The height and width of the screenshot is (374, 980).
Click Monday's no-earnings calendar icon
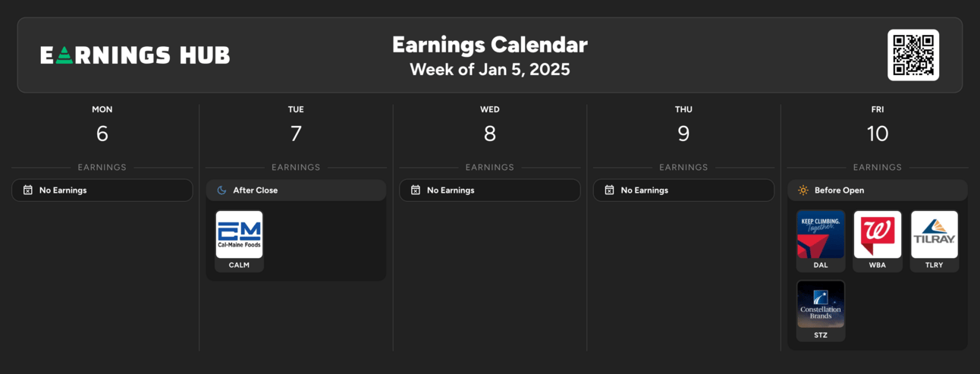pyautogui.click(x=28, y=190)
